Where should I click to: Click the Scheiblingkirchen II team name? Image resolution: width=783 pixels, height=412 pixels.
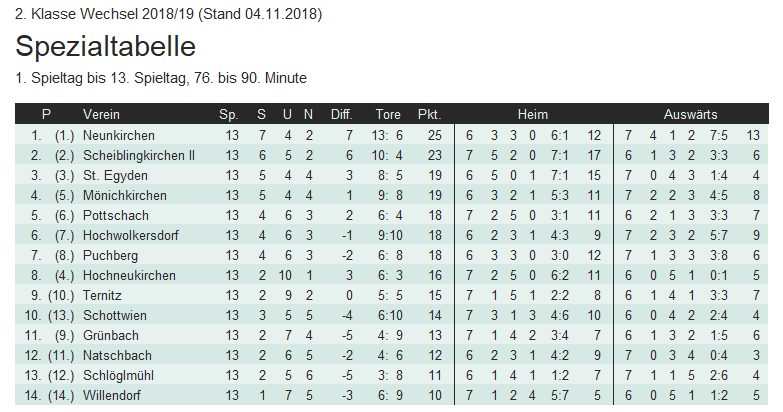(x=139, y=155)
